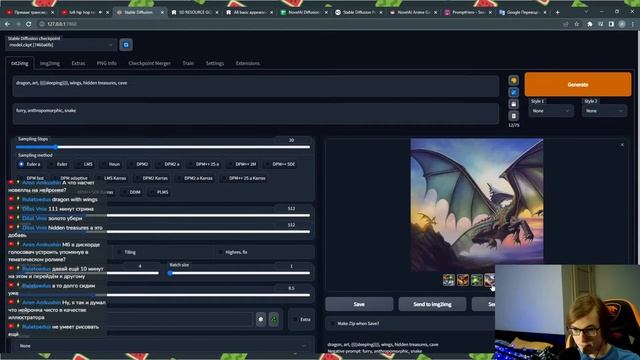The height and width of the screenshot is (360, 640).
Task: Switch to the txt2img tab
Action: click(x=20, y=63)
